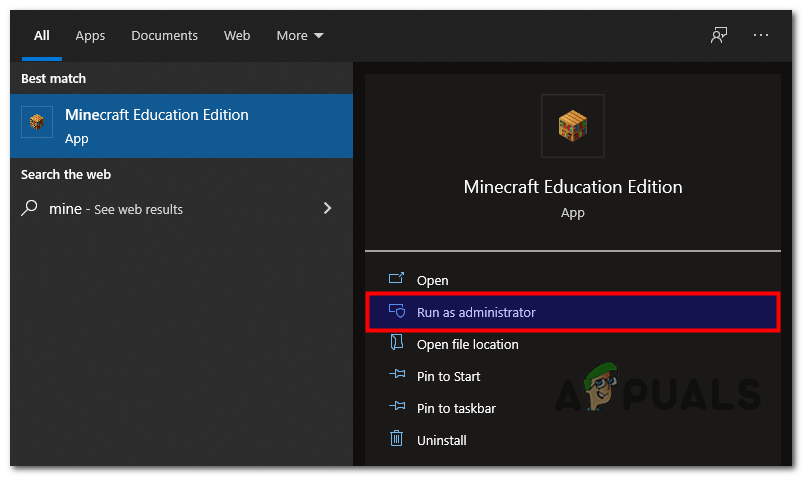The height and width of the screenshot is (477, 803).
Task: Switch to the All tab
Action: [x=41, y=35]
